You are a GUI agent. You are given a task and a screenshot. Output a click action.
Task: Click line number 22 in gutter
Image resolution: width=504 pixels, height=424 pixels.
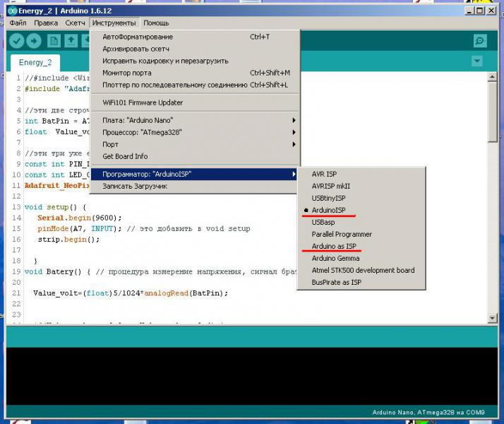(16, 304)
